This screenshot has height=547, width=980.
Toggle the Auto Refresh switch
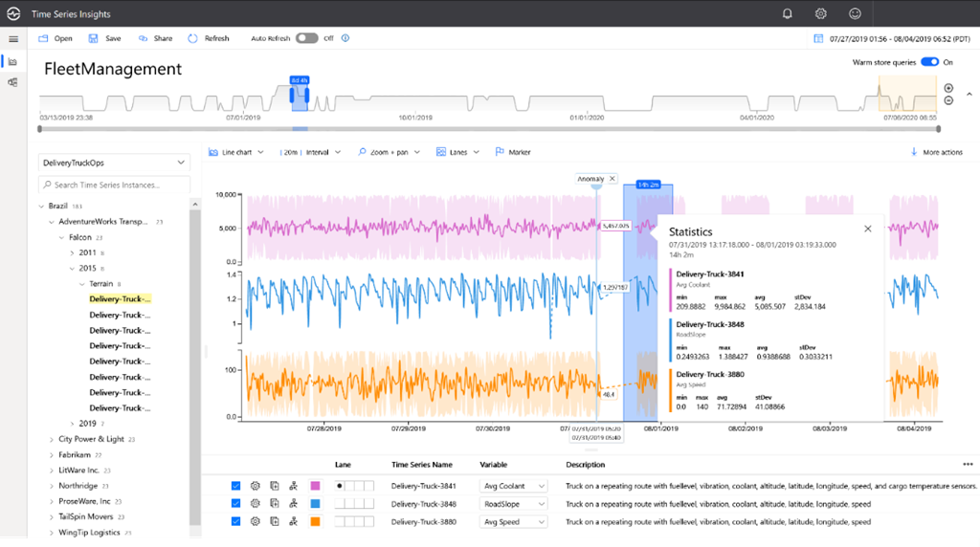[306, 38]
